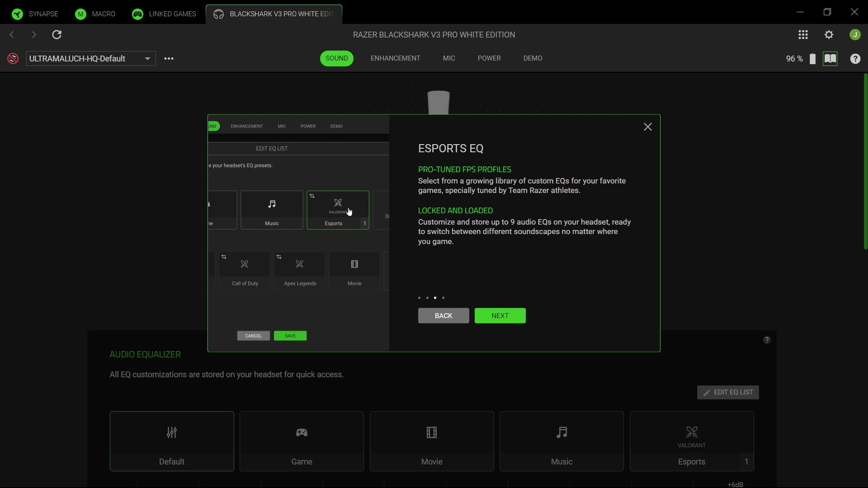
Task: Open the user account avatar J
Action: point(855,35)
